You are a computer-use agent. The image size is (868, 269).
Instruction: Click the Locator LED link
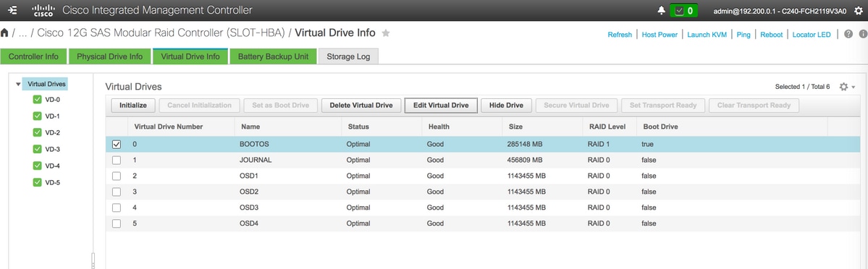pyautogui.click(x=812, y=34)
